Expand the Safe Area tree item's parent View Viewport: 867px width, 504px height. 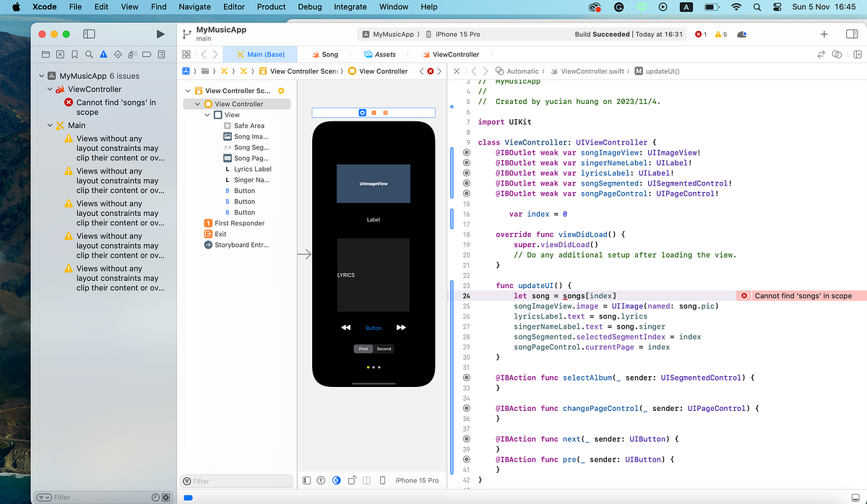point(206,114)
